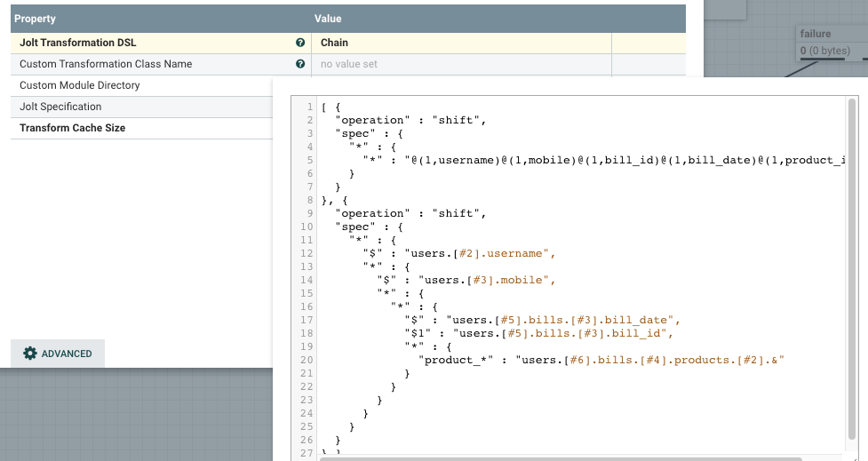Click the '0 (0 bytes)' queue count
Viewport: 868px width, 461px height.
tap(824, 51)
